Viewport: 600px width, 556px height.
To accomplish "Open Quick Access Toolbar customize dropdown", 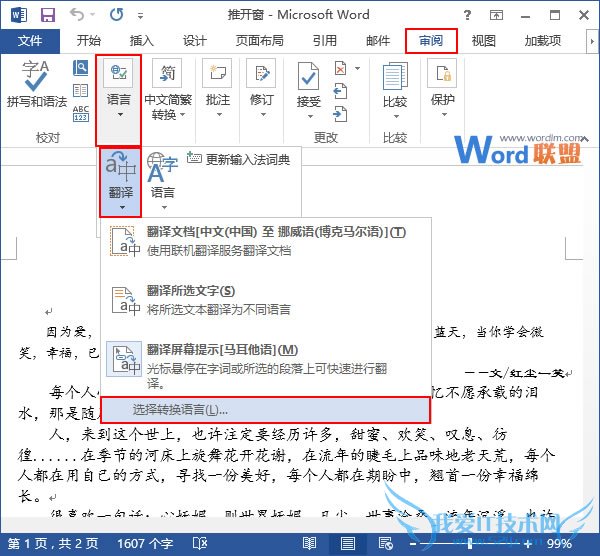I will click(x=140, y=16).
